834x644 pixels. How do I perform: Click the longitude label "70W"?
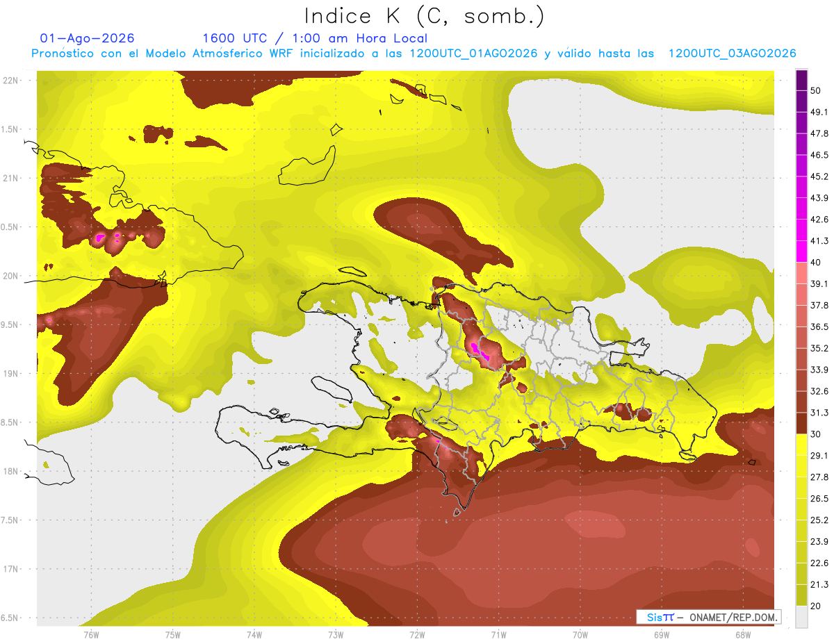click(580, 634)
